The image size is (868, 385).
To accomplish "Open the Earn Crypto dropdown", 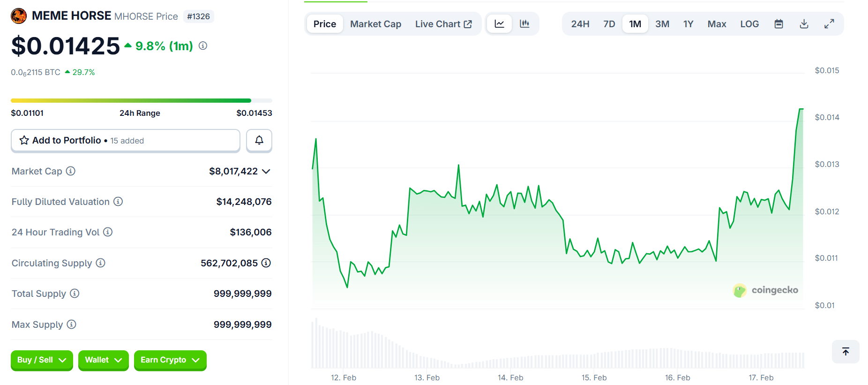I will tap(170, 360).
